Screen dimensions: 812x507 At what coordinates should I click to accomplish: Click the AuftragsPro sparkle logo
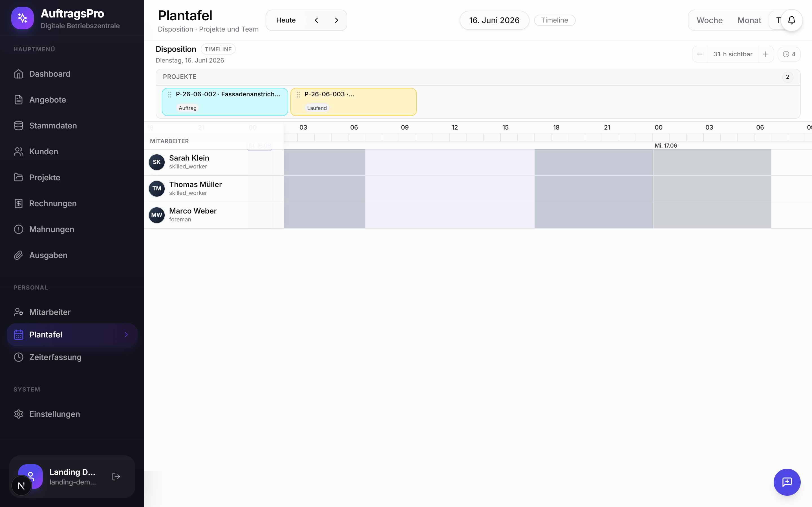(x=23, y=18)
